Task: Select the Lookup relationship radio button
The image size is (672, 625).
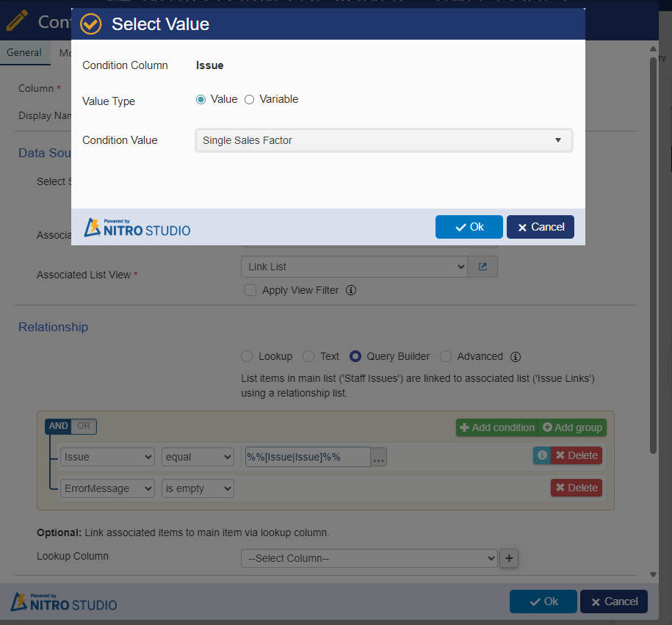Action: (247, 356)
